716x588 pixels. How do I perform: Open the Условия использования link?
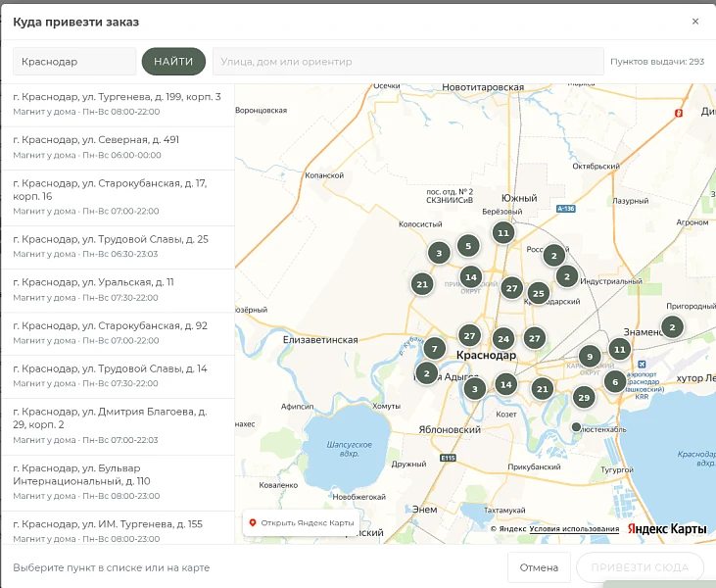pyautogui.click(x=574, y=528)
